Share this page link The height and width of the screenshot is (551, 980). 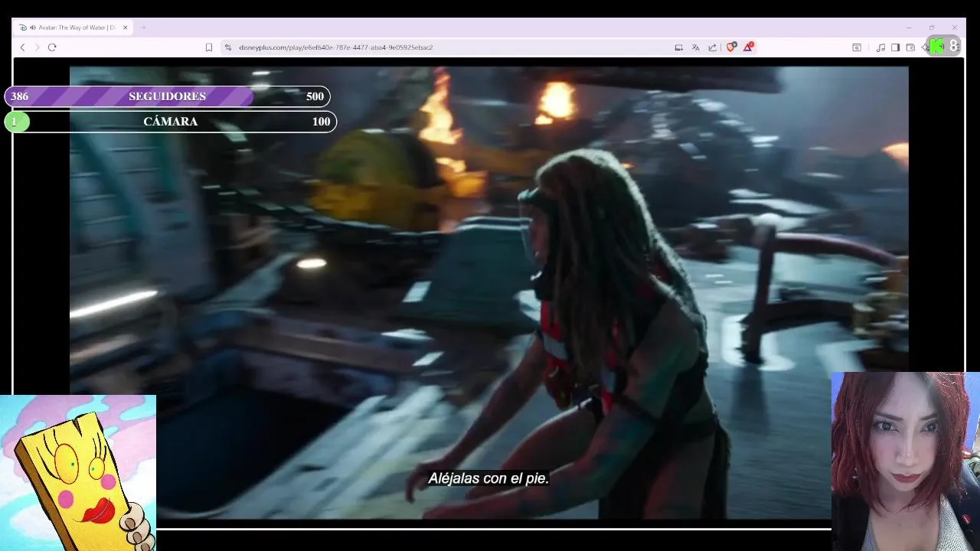click(x=712, y=47)
